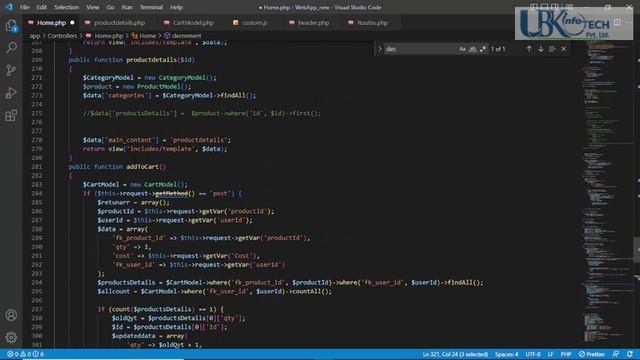Open the Edit menu

pyautogui.click(x=41, y=7)
